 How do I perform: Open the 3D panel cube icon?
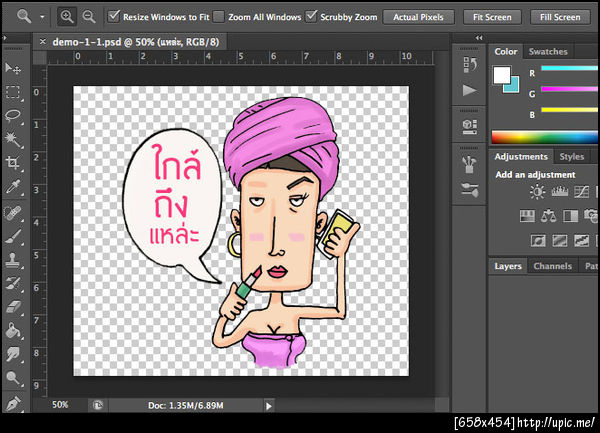click(x=470, y=127)
